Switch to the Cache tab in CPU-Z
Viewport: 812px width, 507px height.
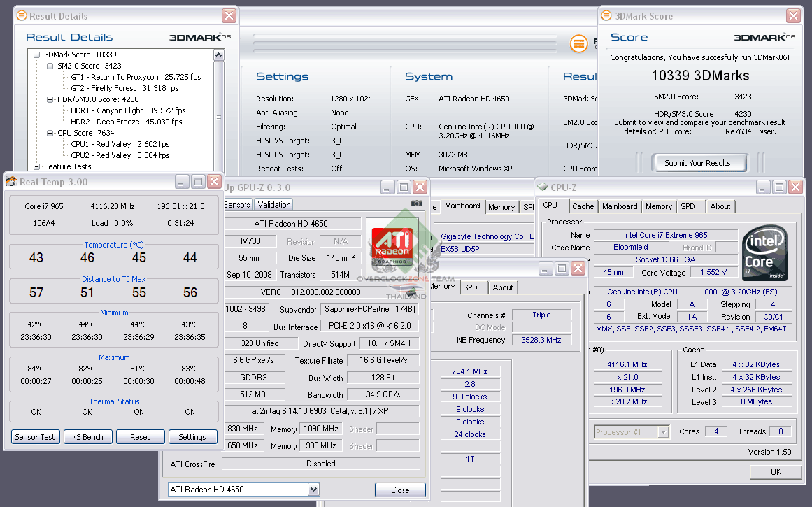(583, 206)
